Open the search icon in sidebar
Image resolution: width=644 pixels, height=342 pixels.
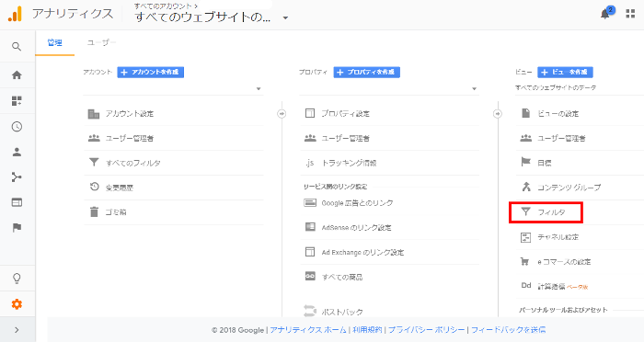[17, 46]
